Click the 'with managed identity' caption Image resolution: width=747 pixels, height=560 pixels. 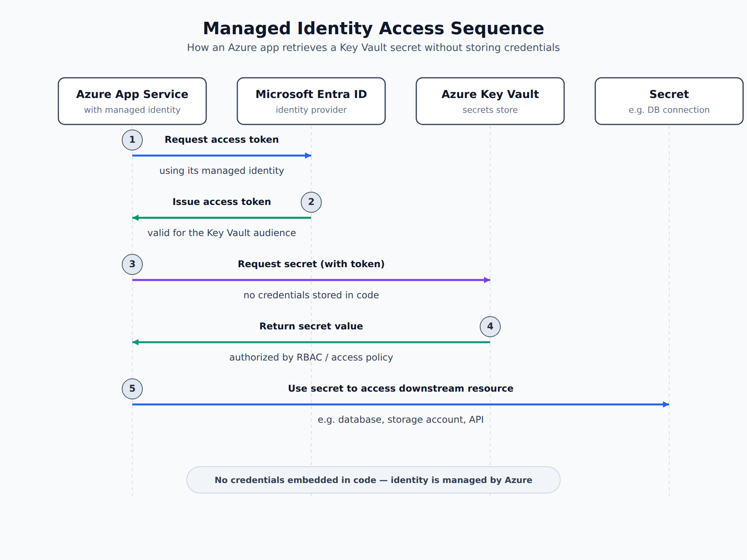(132, 110)
